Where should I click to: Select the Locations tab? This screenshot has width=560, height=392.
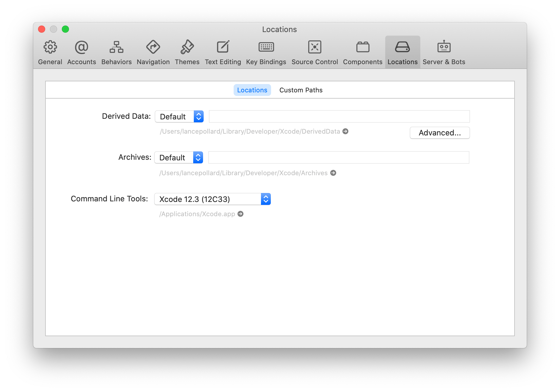(x=252, y=90)
